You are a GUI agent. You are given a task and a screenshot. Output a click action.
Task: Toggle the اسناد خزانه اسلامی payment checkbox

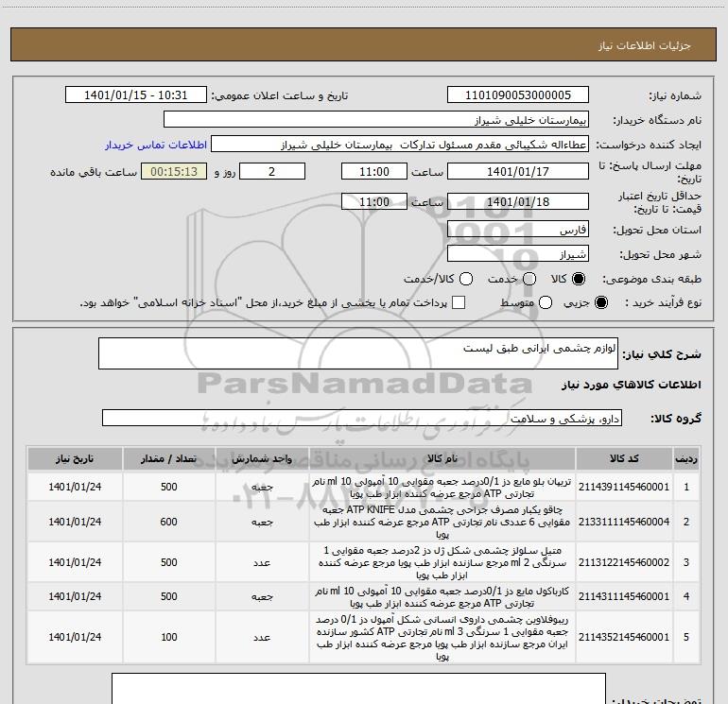tap(459, 302)
